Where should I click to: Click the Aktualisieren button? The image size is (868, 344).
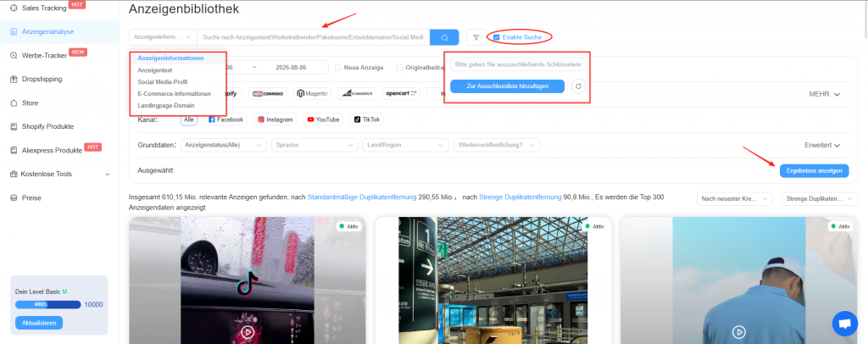(39, 323)
